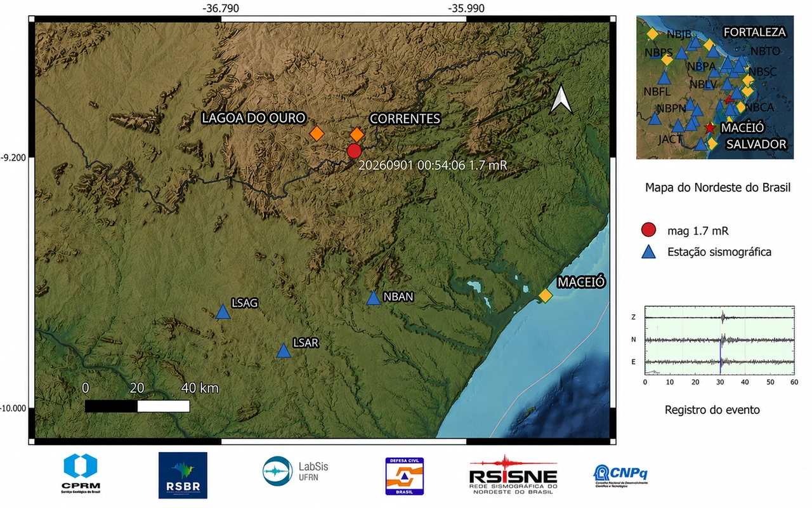The height and width of the screenshot is (508, 812).
Task: Click the LabSis UFRN logo
Action: pyautogui.click(x=296, y=471)
